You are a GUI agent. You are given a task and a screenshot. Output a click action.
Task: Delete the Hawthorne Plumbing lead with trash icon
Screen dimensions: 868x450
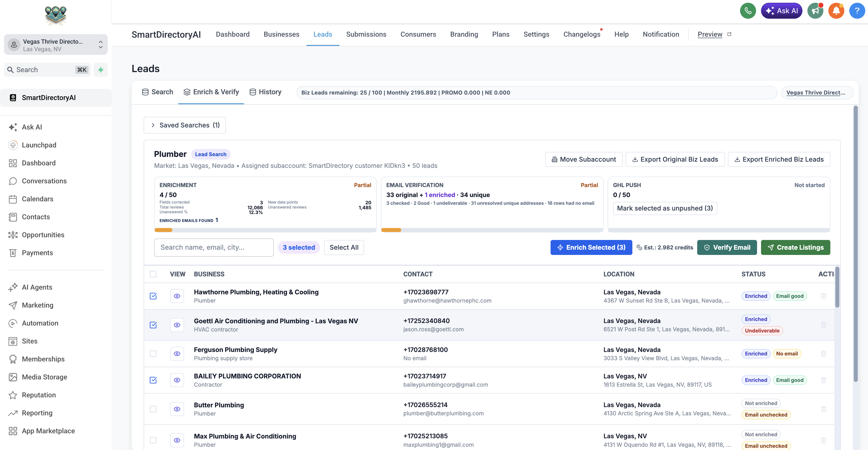point(824,296)
